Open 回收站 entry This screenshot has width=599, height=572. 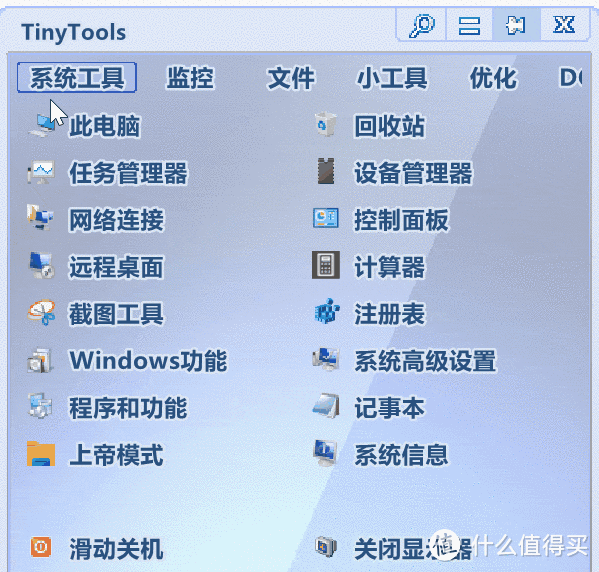pyautogui.click(x=390, y=126)
